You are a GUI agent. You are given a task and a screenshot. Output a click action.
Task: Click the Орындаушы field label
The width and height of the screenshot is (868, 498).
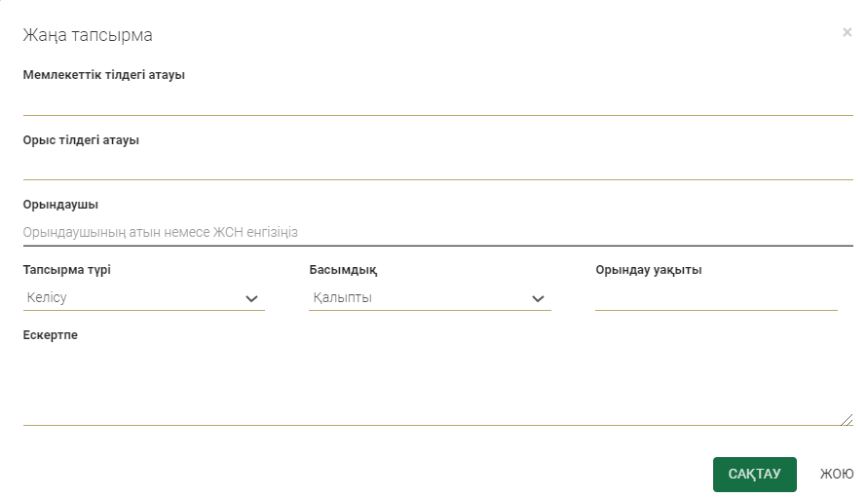60,205
